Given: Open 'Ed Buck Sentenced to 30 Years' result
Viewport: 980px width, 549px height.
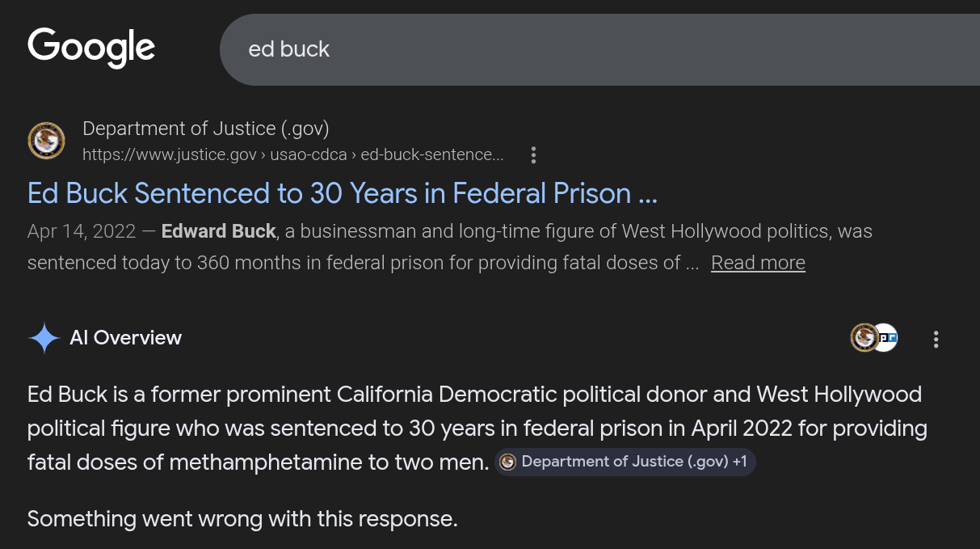Looking at the screenshot, I should (342, 193).
